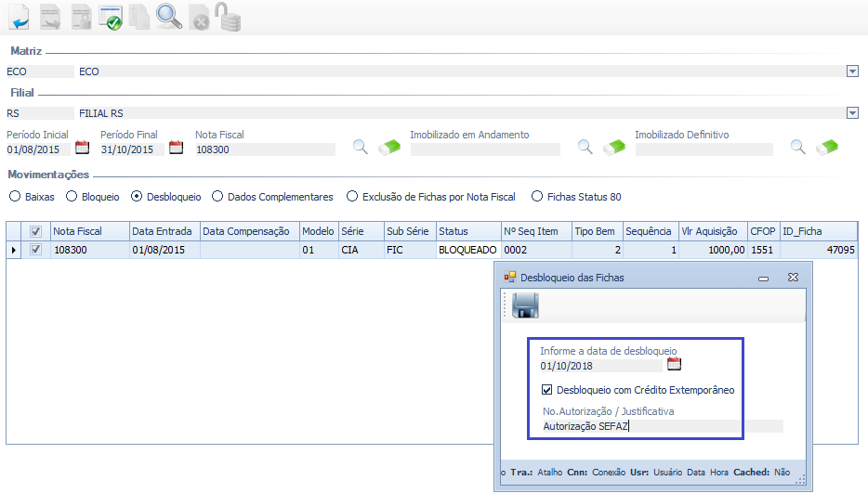Click the BLOQUEADO status cell
This screenshot has width=868, height=493.
pyautogui.click(x=469, y=250)
